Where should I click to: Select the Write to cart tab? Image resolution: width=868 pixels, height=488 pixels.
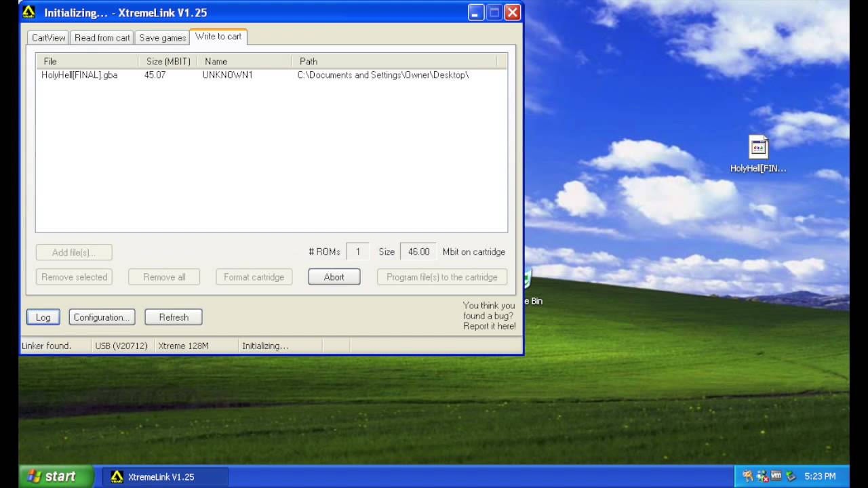pos(218,37)
